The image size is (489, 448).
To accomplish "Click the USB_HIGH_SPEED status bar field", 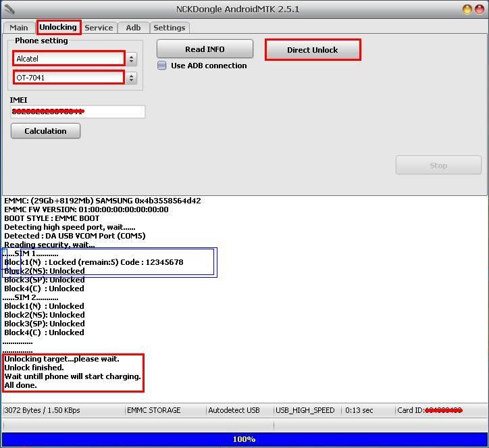I will (305, 410).
